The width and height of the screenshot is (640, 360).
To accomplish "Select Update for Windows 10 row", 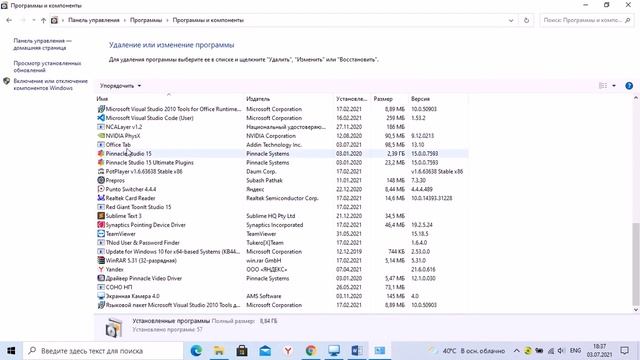I will [282, 251].
